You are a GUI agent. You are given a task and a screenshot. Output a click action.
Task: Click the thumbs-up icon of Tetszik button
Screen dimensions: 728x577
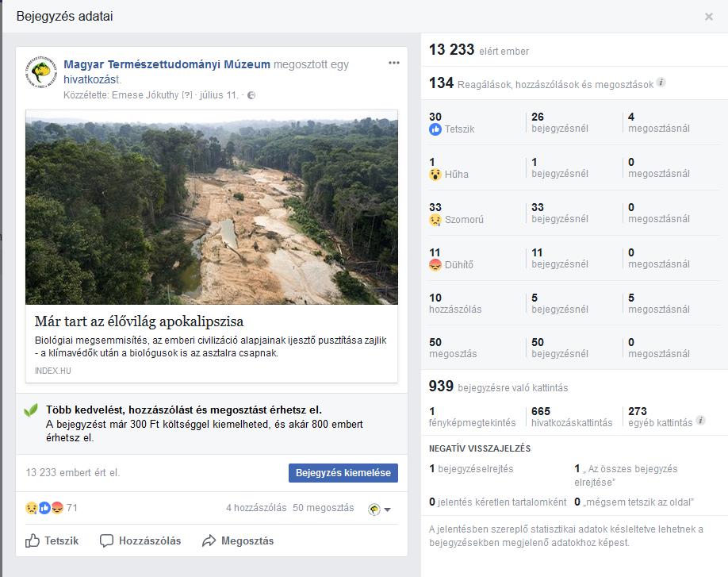[x=32, y=540]
